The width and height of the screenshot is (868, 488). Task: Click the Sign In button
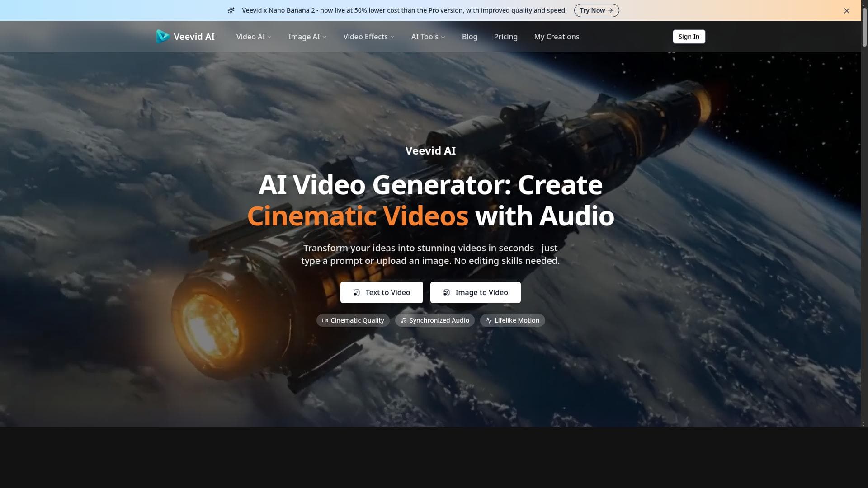(x=689, y=37)
